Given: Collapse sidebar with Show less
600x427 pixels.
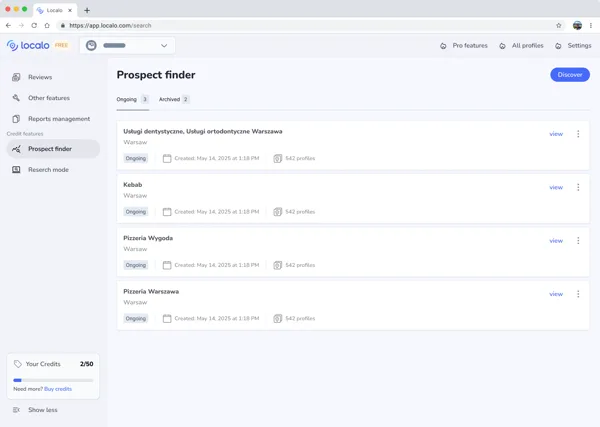Looking at the screenshot, I should [35, 410].
